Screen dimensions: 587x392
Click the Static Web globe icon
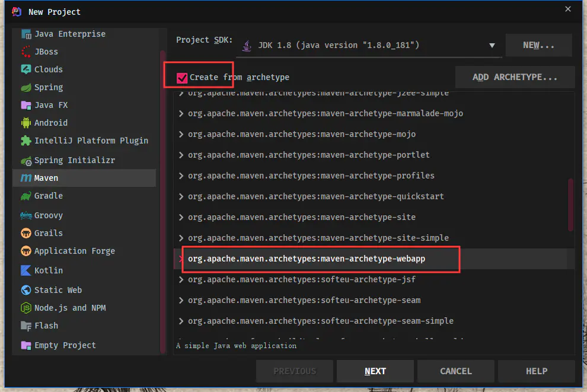[26, 290]
